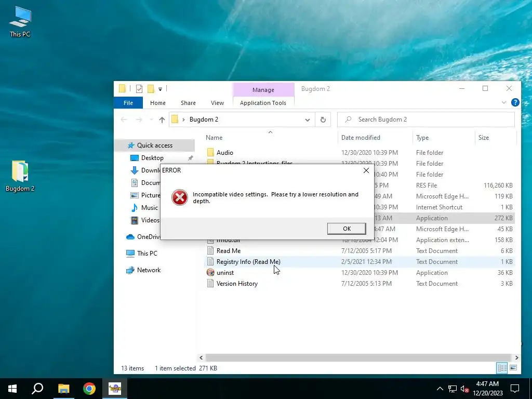Image resolution: width=532 pixels, height=399 pixels.
Task: Select the Audio folder
Action: 224,153
